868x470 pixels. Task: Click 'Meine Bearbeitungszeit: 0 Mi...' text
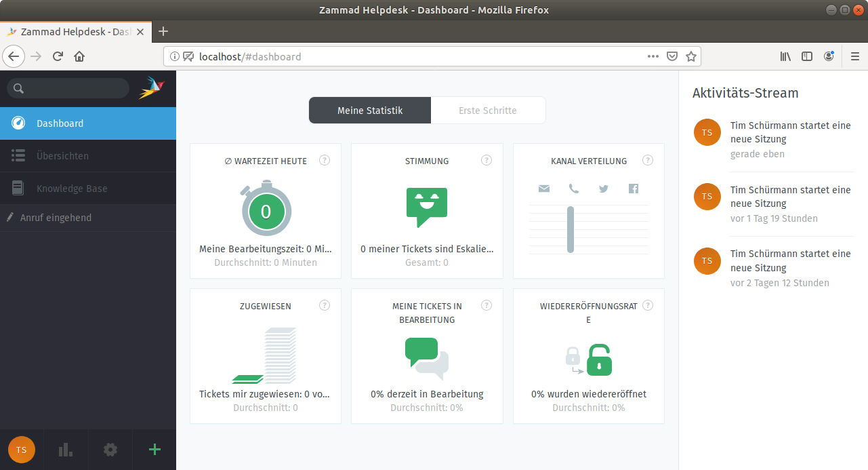point(266,249)
